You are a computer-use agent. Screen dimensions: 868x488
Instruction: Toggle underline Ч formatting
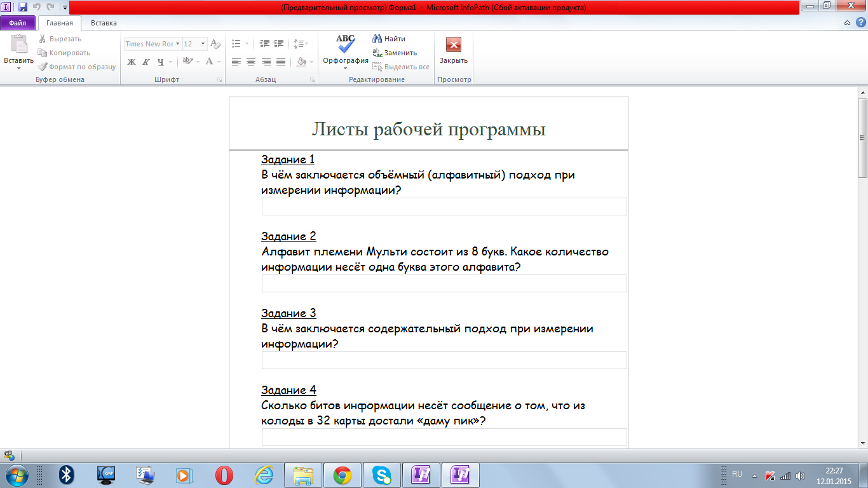pyautogui.click(x=160, y=62)
